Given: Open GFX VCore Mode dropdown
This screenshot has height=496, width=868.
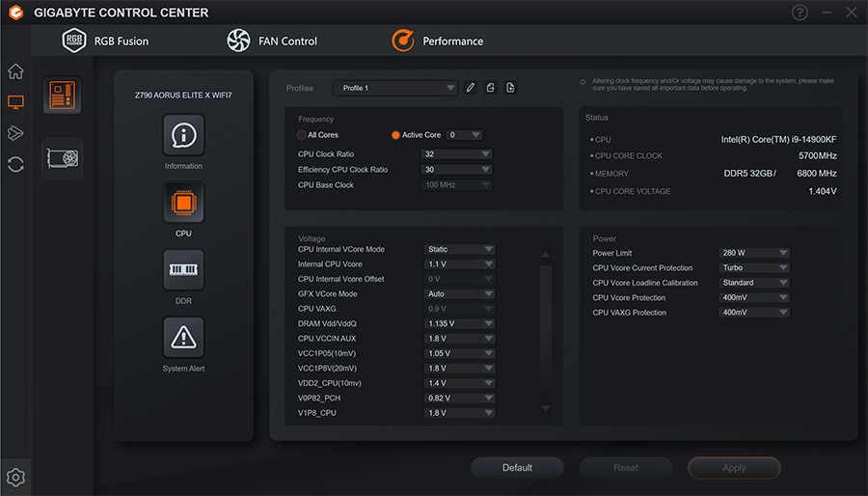Looking at the screenshot, I should point(459,294).
